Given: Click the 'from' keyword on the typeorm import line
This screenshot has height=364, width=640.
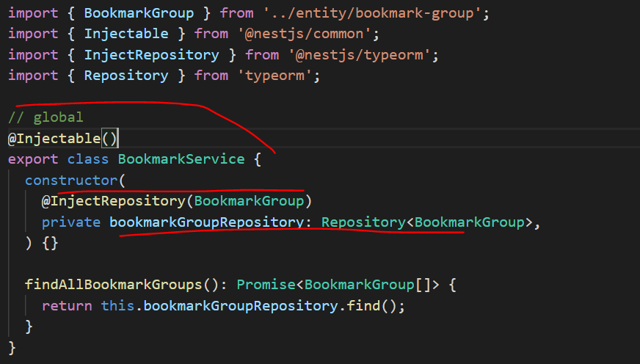Looking at the screenshot, I should 211,76.
